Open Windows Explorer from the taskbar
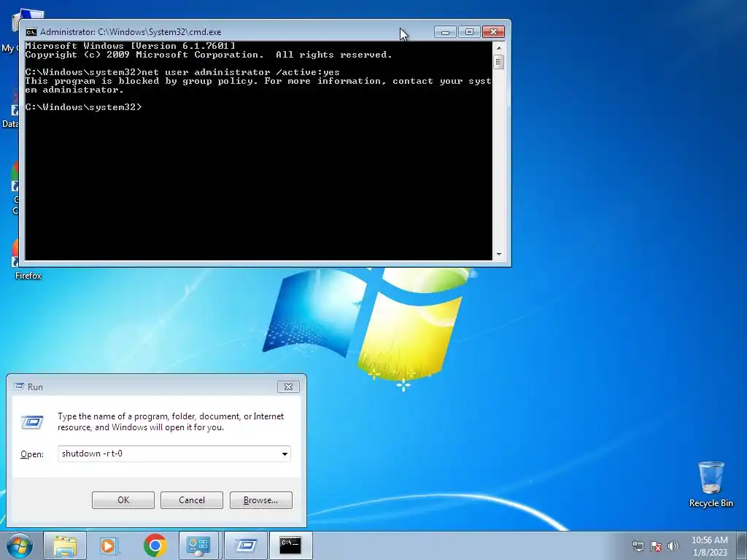Image resolution: width=747 pixels, height=560 pixels. [65, 545]
